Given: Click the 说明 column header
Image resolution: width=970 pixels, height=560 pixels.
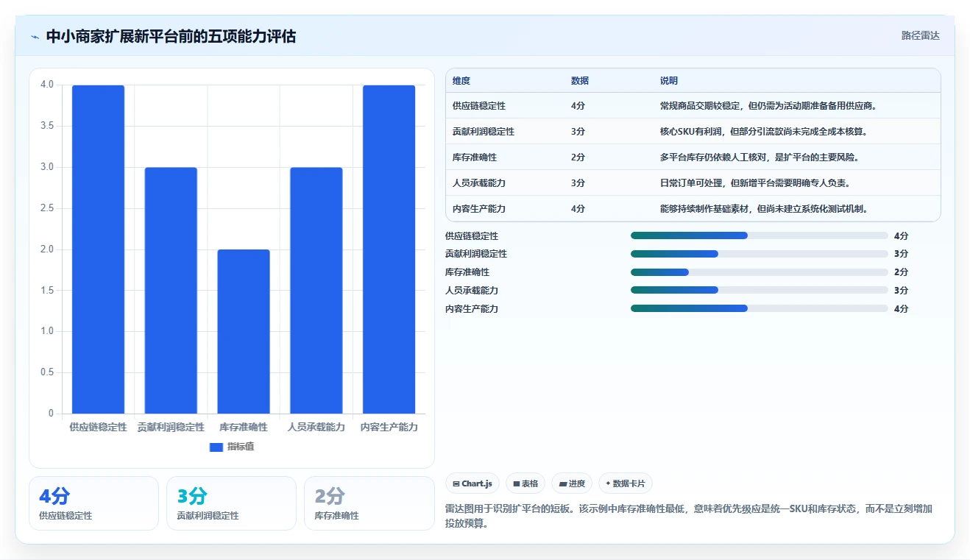Looking at the screenshot, I should tap(669, 81).
